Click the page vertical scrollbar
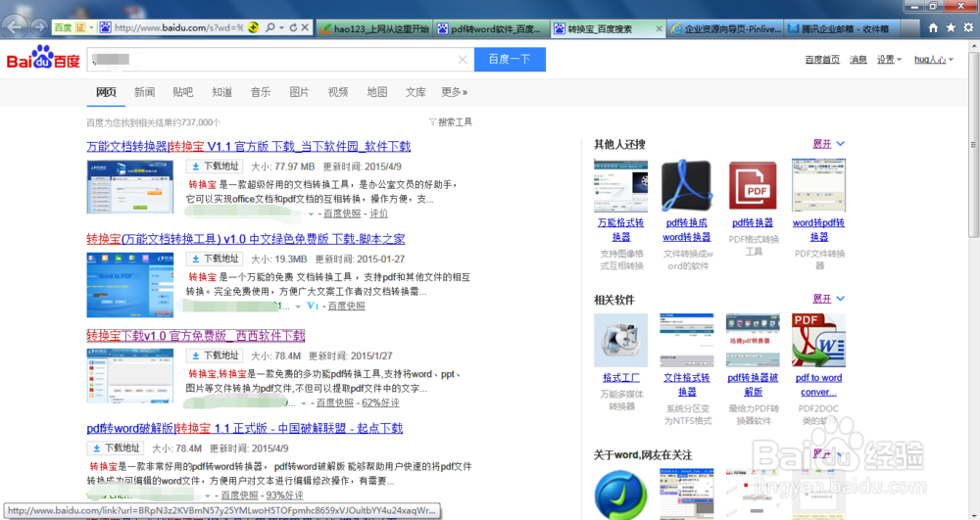 click(974, 144)
